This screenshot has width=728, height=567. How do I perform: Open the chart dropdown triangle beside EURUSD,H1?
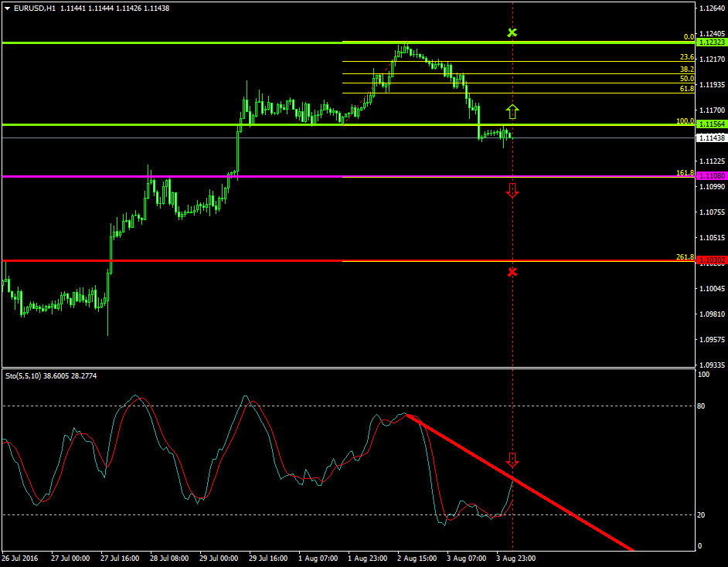(x=7, y=8)
